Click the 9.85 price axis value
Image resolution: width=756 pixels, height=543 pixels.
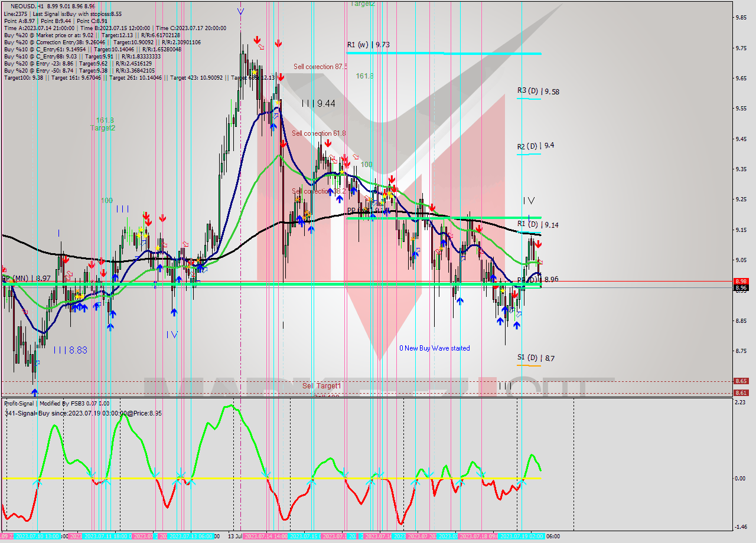tap(741, 17)
